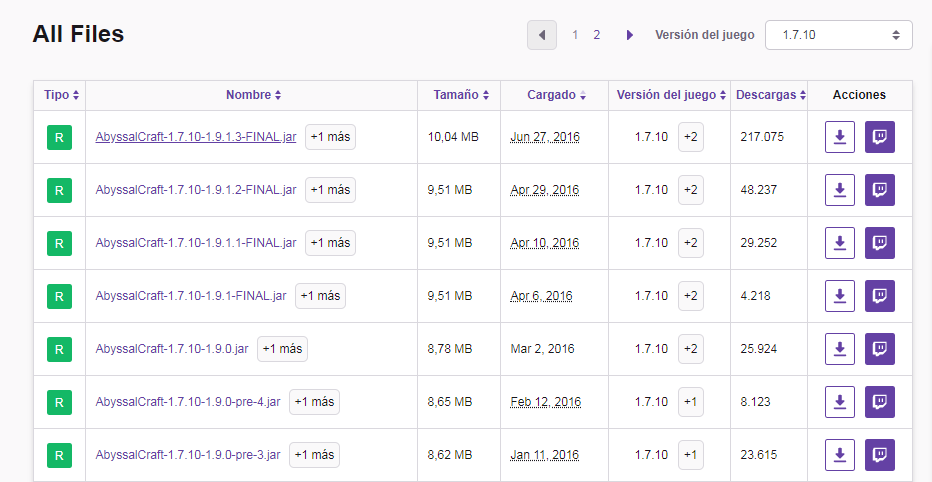Go to next page arrow

629,35
